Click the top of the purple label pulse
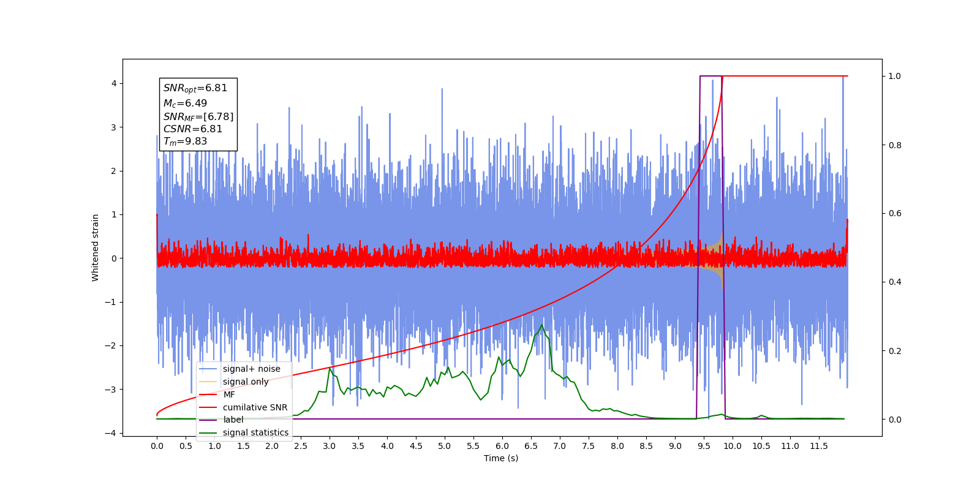Image resolution: width=980 pixels, height=490 pixels. tap(710, 76)
